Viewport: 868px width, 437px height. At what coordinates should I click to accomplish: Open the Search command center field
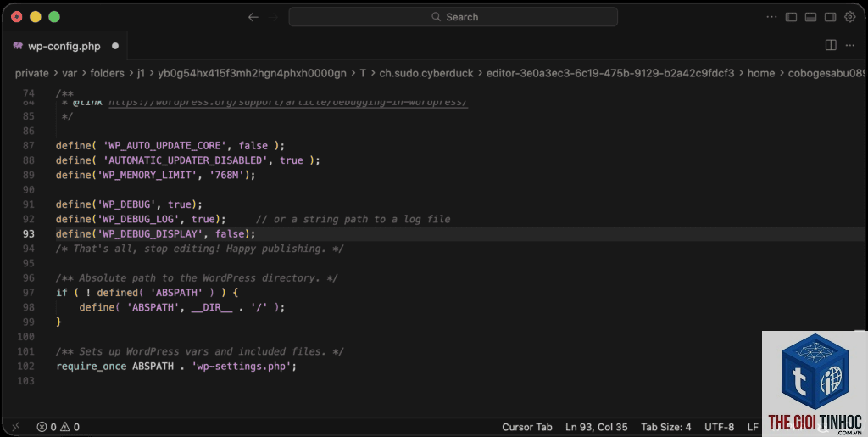[x=453, y=17]
